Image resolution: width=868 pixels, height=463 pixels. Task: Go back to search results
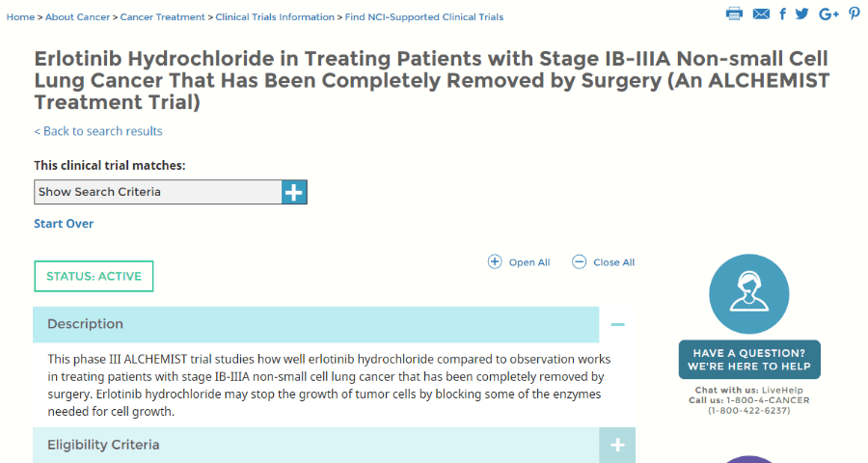(98, 131)
